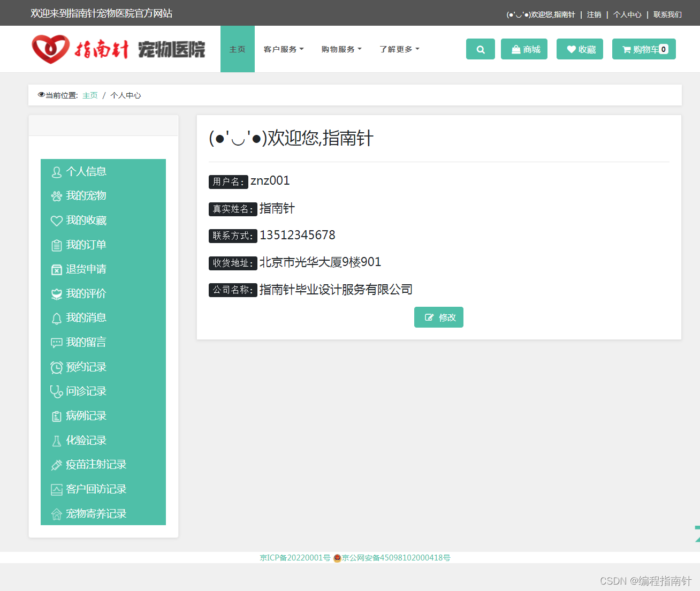Click the return icon beside 退货申请
This screenshot has height=591, width=700.
pos(57,269)
